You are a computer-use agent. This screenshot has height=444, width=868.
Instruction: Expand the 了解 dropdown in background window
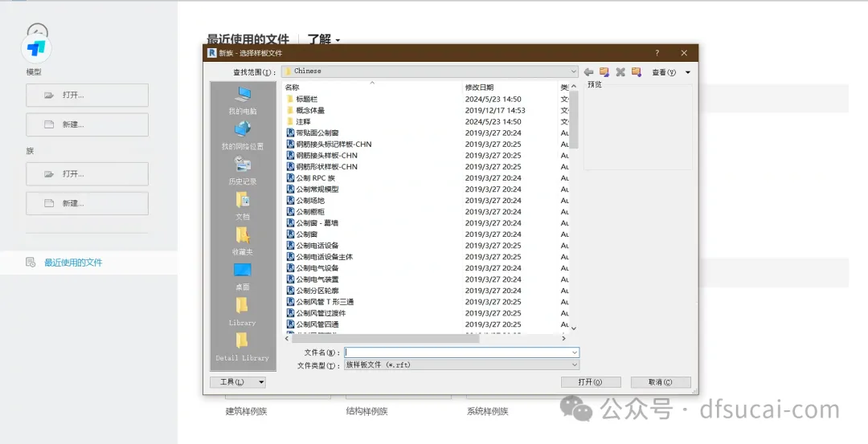pyautogui.click(x=324, y=39)
